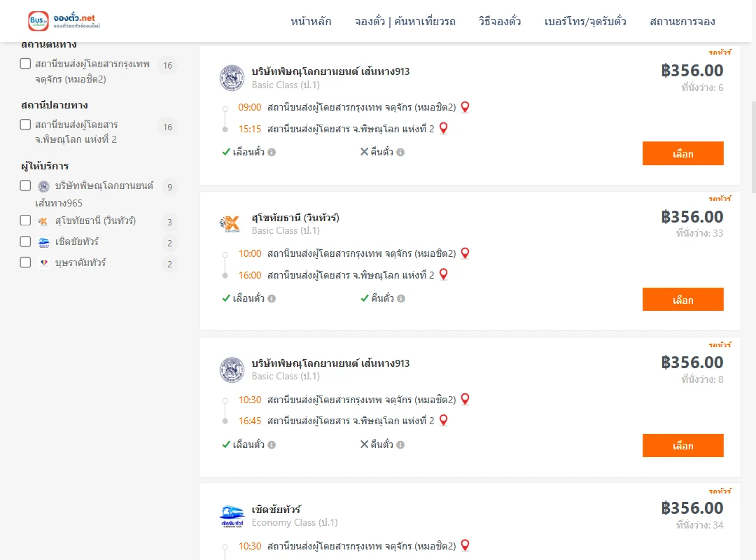Screen dimensions: 756x560
Task: Click คืนตั๋ว info icon on 10:00 trip
Action: 401,299
